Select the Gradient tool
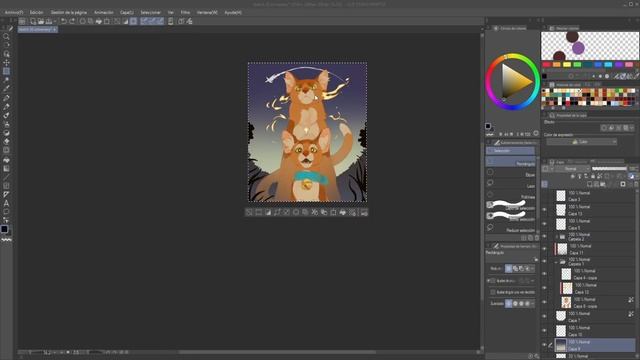640x360 pixels. pos(6,169)
